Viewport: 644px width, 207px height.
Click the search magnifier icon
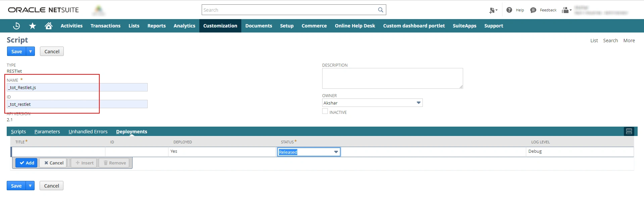381,10
